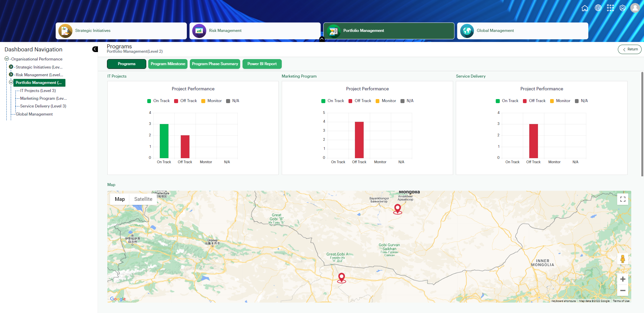This screenshot has height=313, width=644.
Task: Select the Map view button
Action: click(120, 199)
